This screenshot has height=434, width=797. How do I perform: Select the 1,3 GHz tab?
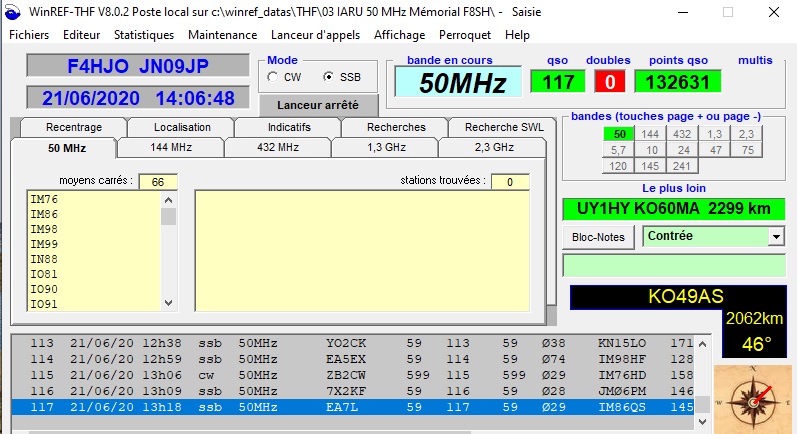tap(386, 147)
